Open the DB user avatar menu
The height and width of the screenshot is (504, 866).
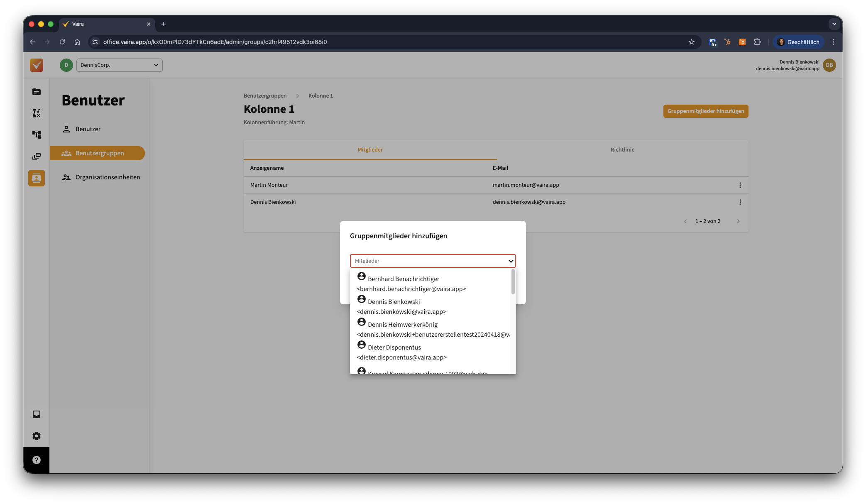coord(829,65)
